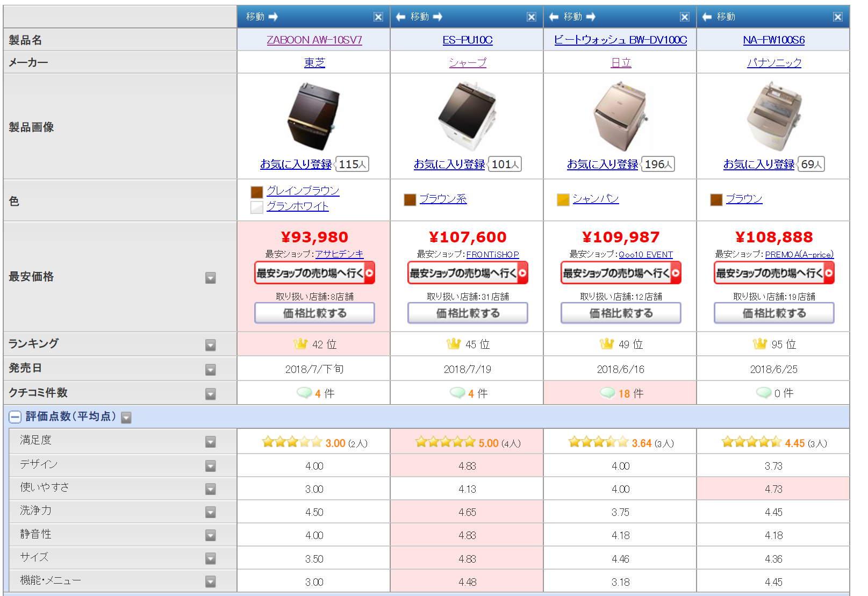Open シャープ maker link
This screenshot has height=596, width=868.
click(468, 63)
